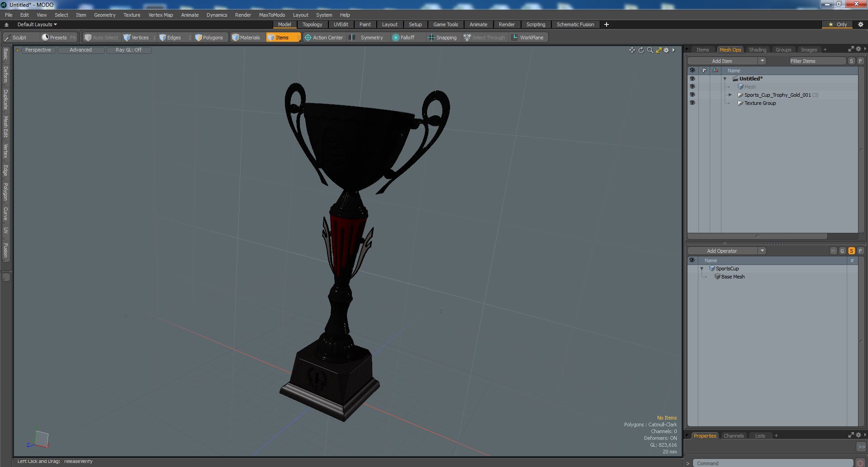Open the Add Operator dropdown arrow

point(762,251)
